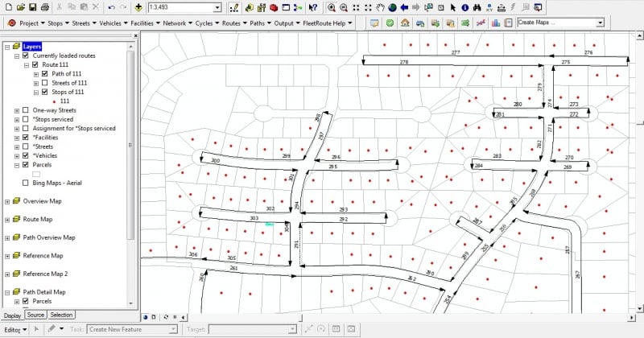
Task: Go back to previous extent
Action: pyautogui.click(x=404, y=7)
